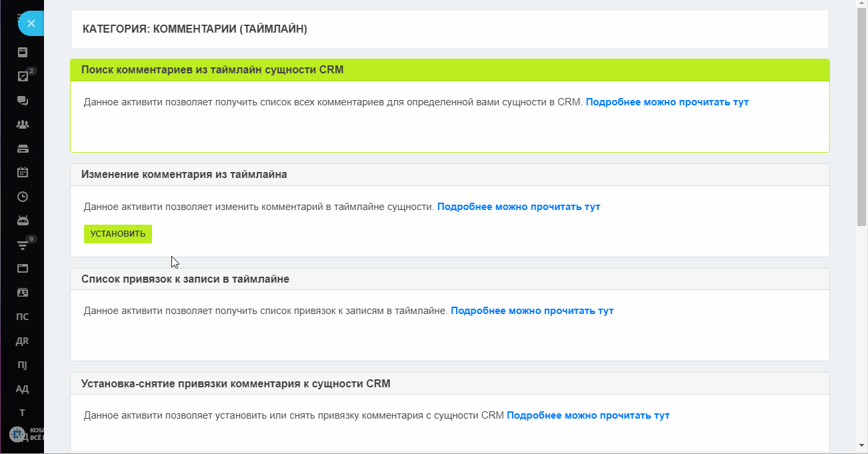
Task: Open 'Подробнее' link under Изменение комментария
Action: (x=519, y=207)
